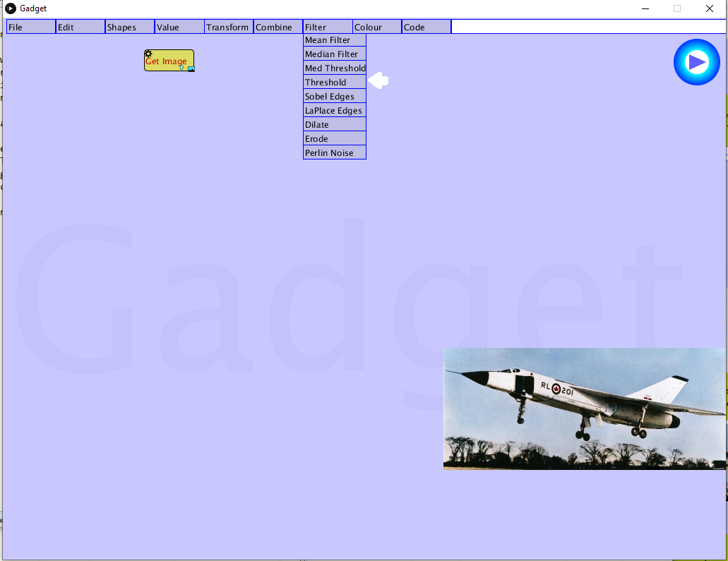Viewport: 728px width, 561px height.
Task: Select Perlin Noise menu item
Action: 335,153
